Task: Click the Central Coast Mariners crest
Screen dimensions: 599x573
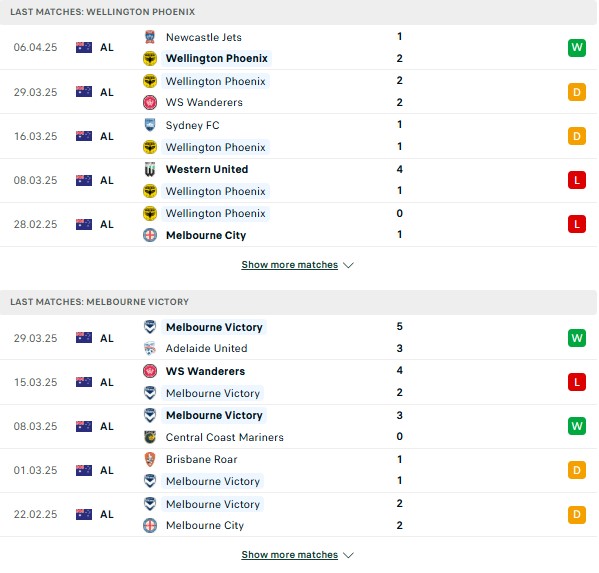Action: pyautogui.click(x=150, y=437)
